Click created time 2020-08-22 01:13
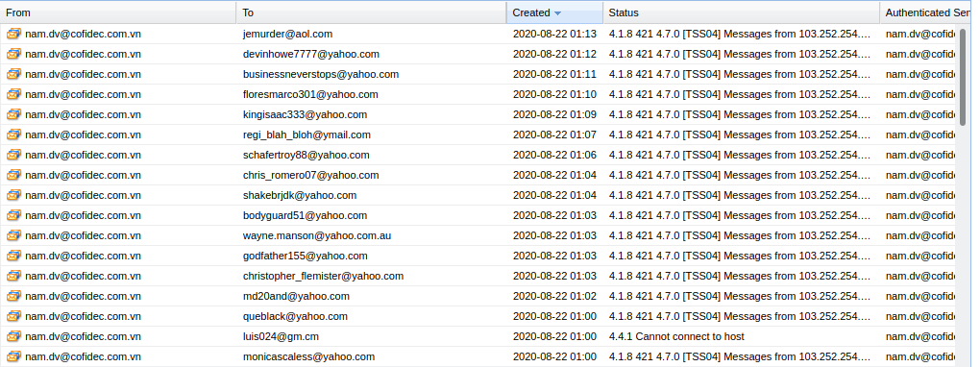The width and height of the screenshot is (980, 367). coord(555,34)
